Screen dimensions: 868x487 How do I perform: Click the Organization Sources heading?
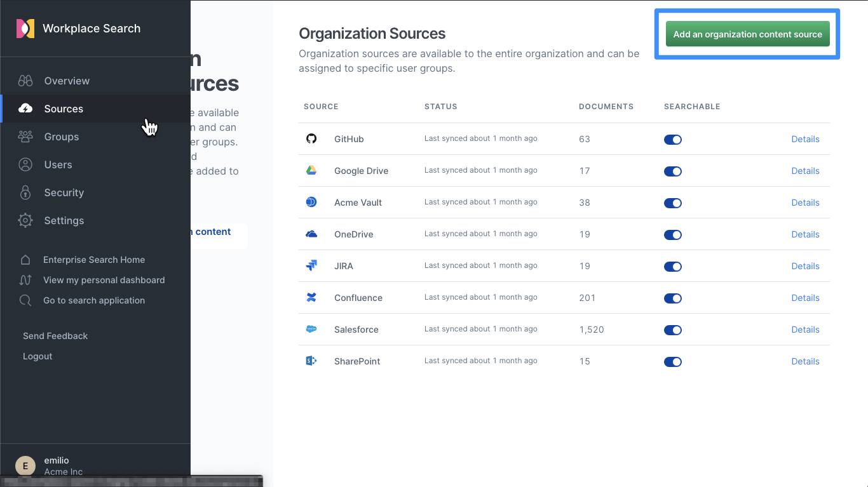coord(372,34)
